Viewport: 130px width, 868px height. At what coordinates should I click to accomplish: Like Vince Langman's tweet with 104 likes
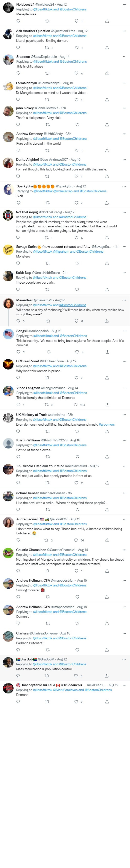pyautogui.click(x=76, y=405)
